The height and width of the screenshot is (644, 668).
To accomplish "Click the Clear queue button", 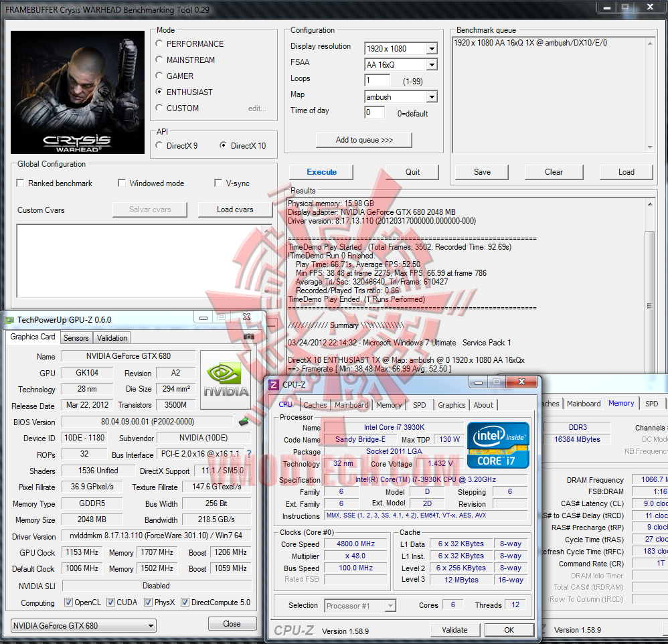I will click(554, 172).
